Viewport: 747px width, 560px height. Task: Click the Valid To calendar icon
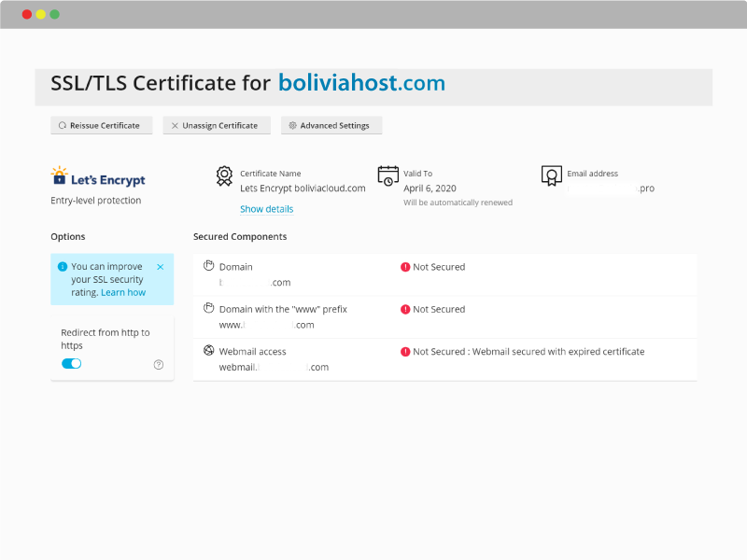coord(388,175)
